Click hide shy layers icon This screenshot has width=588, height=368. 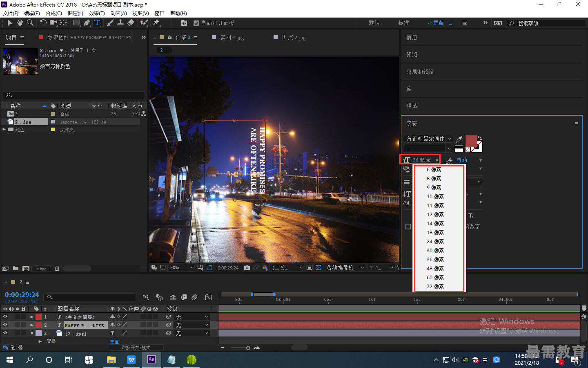[173, 297]
